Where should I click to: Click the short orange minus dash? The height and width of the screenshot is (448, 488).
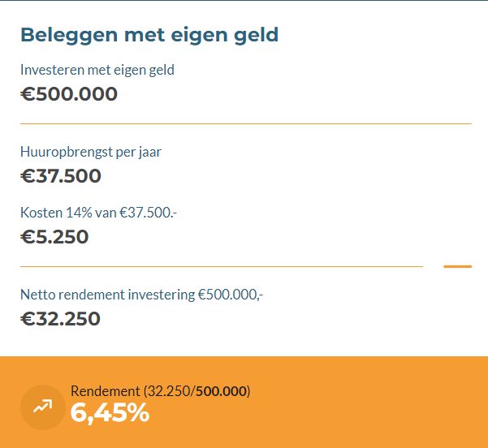[457, 266]
